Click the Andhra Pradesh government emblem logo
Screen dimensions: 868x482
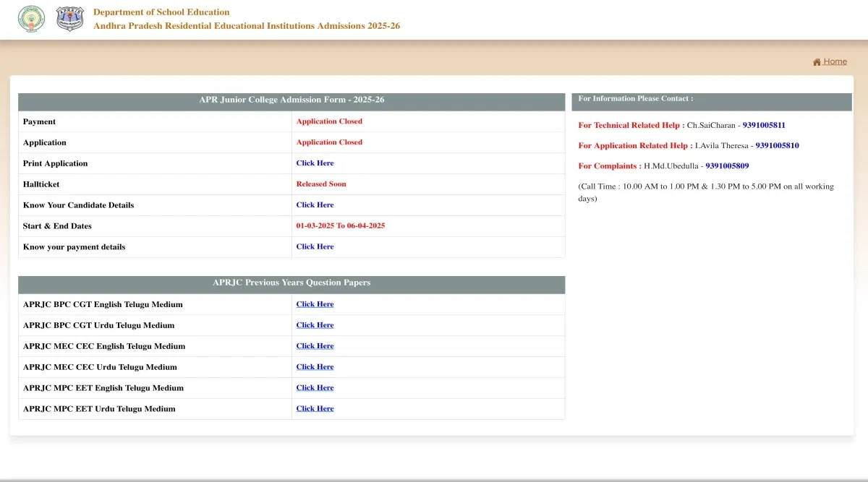pyautogui.click(x=31, y=19)
